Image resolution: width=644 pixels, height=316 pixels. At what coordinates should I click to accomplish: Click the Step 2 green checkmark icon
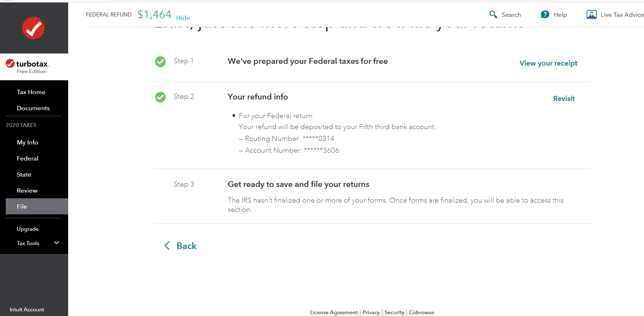point(160,97)
